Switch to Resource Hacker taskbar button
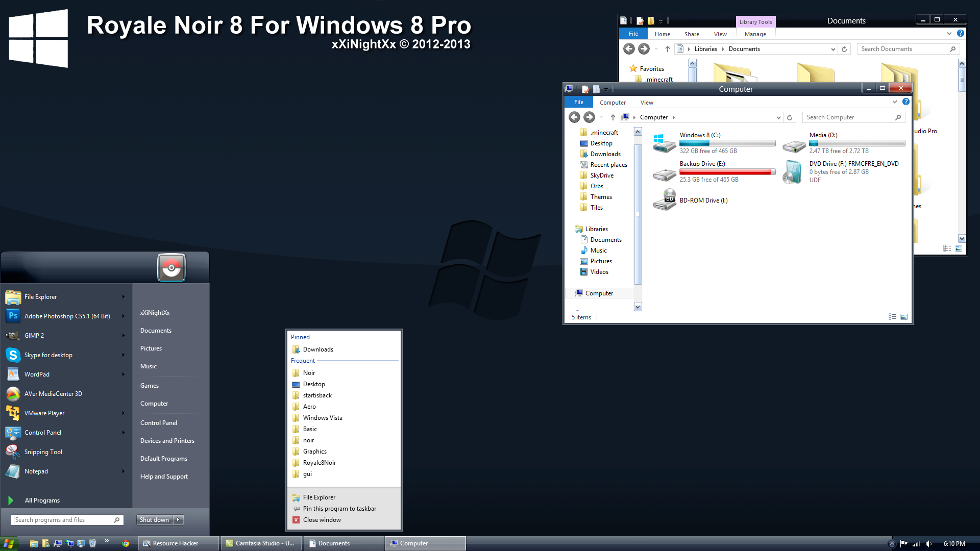The image size is (980, 551). coord(179,543)
